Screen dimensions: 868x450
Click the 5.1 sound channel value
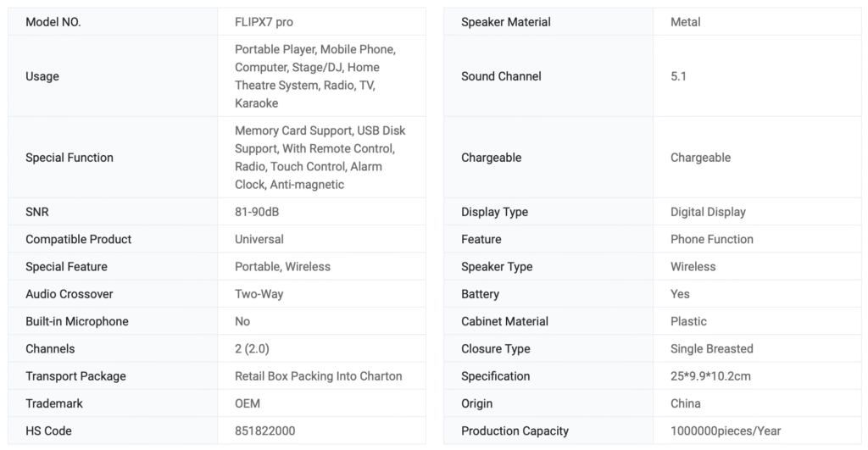(678, 76)
